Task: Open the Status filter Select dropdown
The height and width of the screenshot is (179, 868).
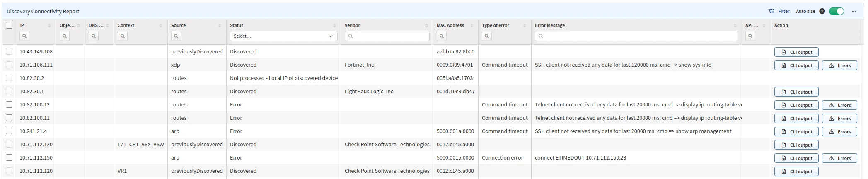Action: coord(283,36)
